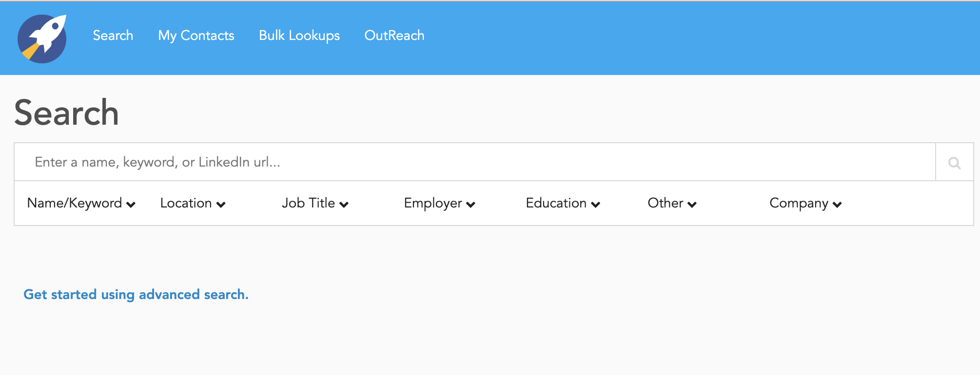Expand the Name/Keyword filter dropdown
Screen dimensions: 980x375
pyautogui.click(x=81, y=203)
